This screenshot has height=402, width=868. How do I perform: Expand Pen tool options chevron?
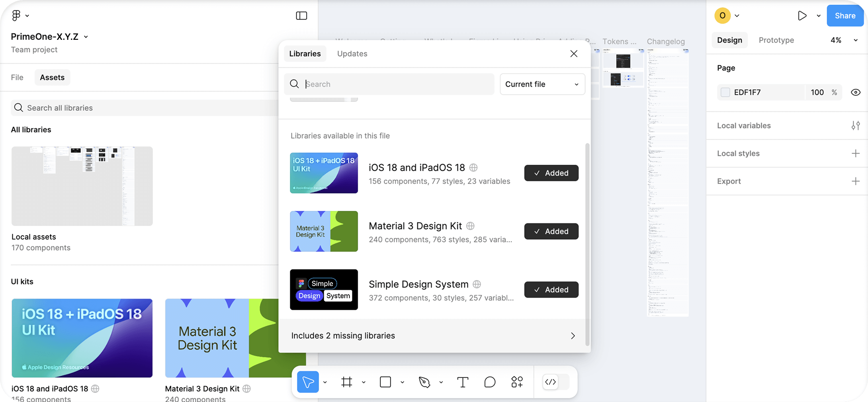[x=441, y=382]
